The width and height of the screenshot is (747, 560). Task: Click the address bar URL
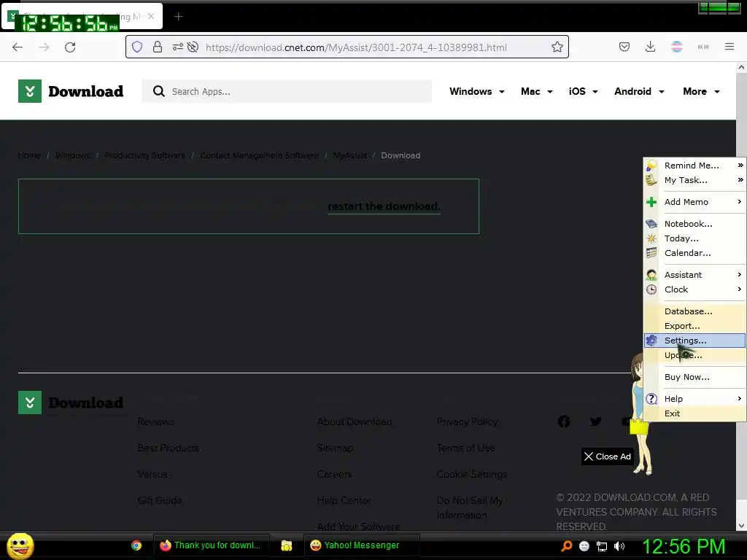click(356, 47)
